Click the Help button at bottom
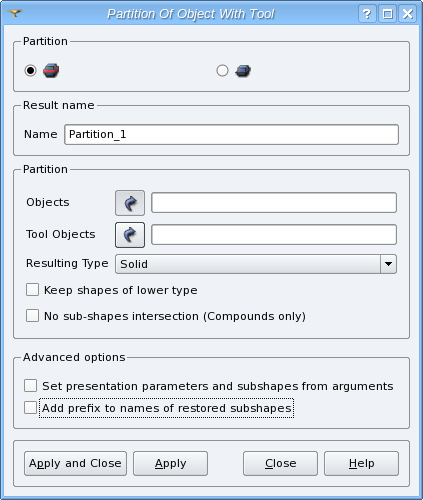 pos(361,463)
